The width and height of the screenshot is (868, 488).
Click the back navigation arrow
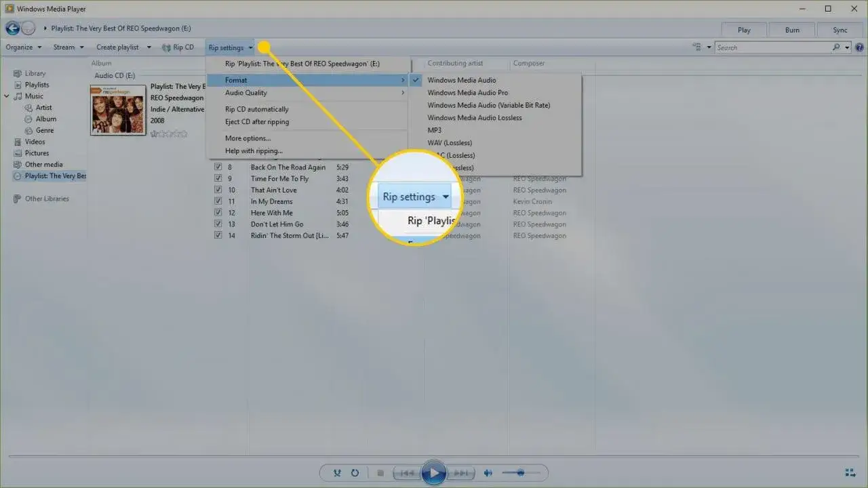pos(12,28)
